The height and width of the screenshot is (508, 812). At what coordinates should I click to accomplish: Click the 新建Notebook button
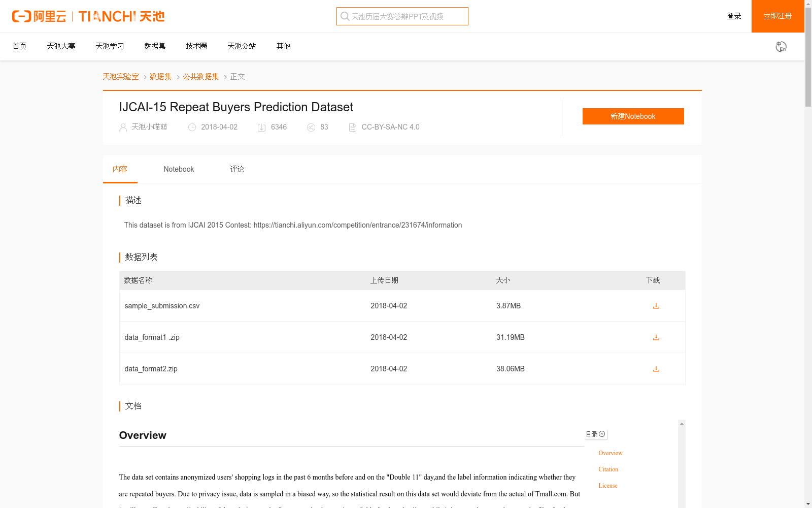coord(633,116)
